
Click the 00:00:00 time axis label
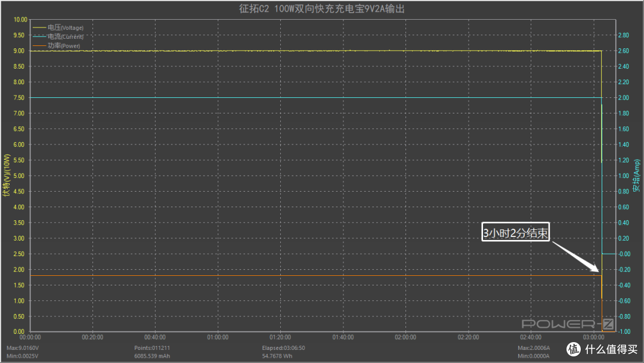[30, 337]
